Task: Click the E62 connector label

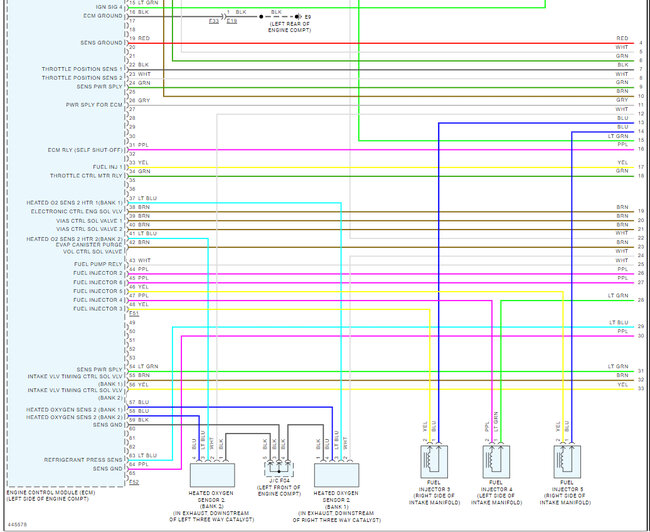Action: point(134,483)
